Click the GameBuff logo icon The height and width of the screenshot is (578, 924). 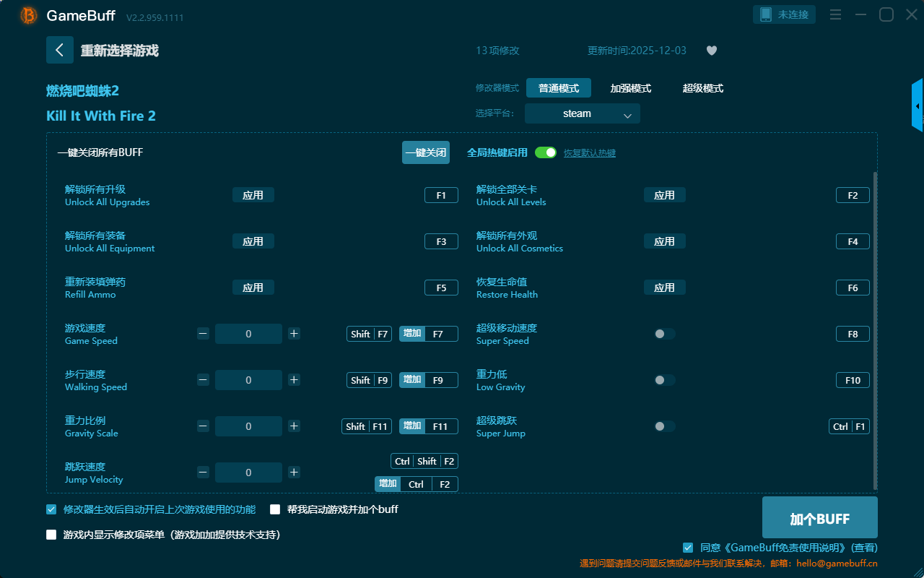click(29, 15)
